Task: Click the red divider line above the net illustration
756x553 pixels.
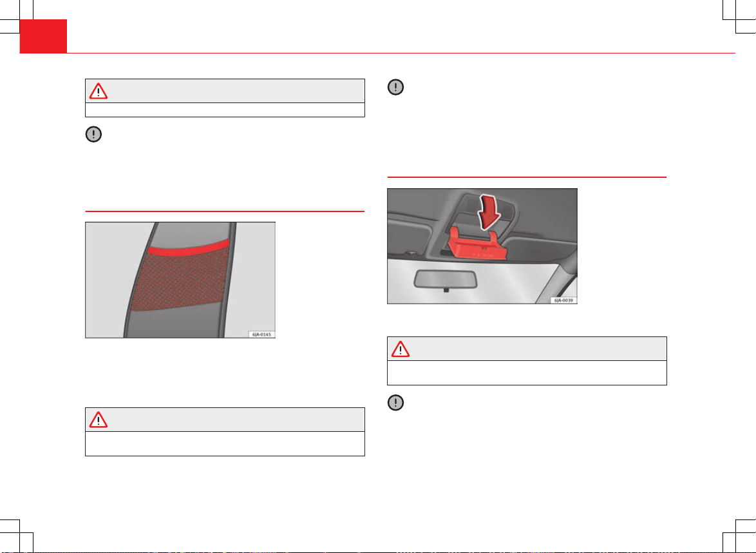Action: click(225, 211)
